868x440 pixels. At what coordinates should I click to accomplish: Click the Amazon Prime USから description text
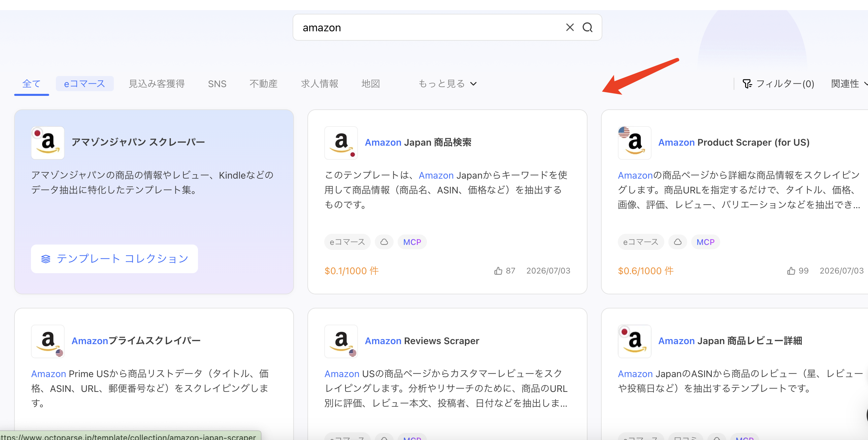pos(150,388)
